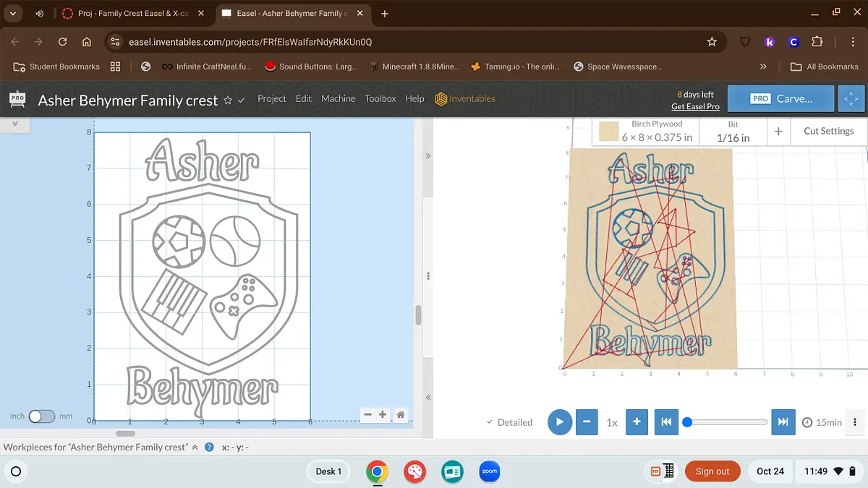Viewport: 868px width, 488px height.
Task: Open simulation three-dot options menu
Action: [x=856, y=422]
